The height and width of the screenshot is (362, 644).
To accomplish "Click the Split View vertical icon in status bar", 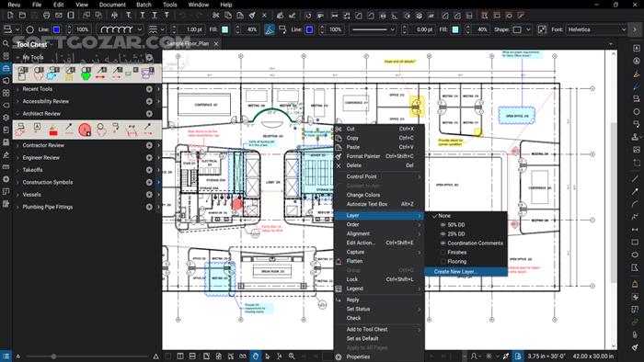I will click(x=180, y=356).
